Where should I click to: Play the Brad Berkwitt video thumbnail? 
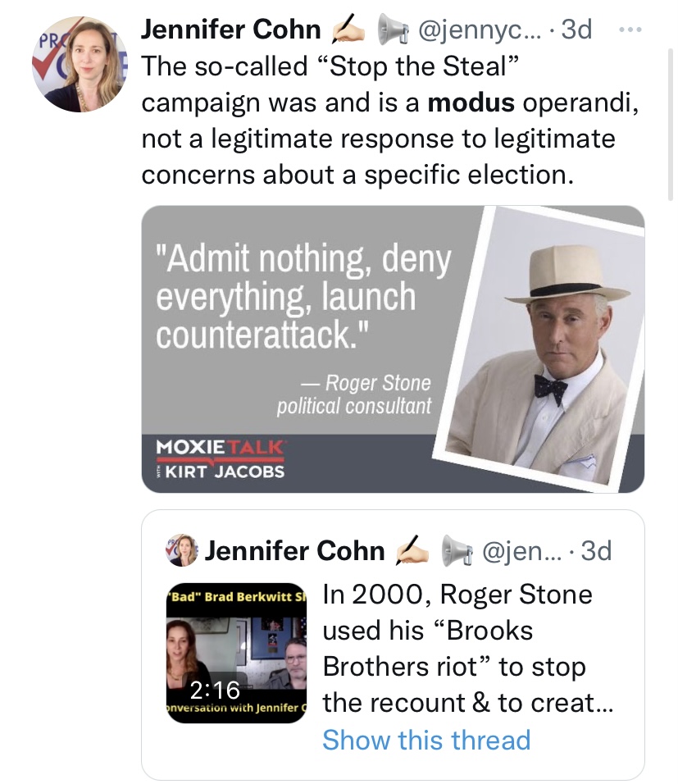[236, 653]
